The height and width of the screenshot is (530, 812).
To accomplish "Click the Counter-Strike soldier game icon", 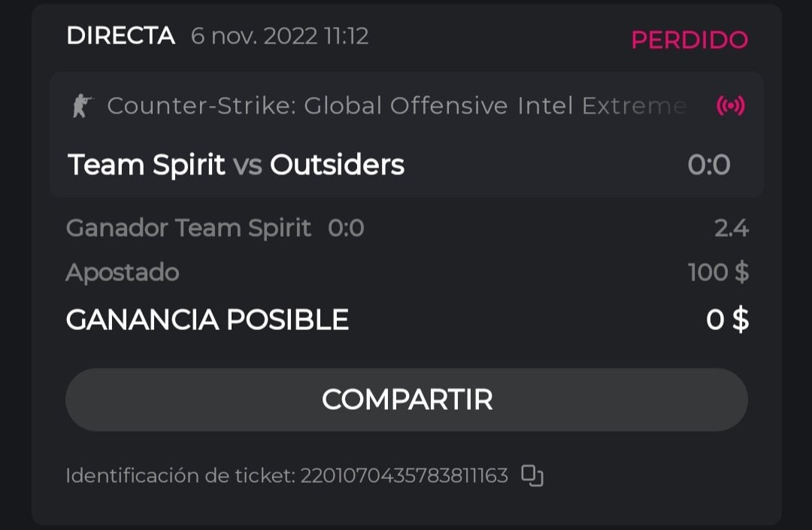I will pos(80,106).
